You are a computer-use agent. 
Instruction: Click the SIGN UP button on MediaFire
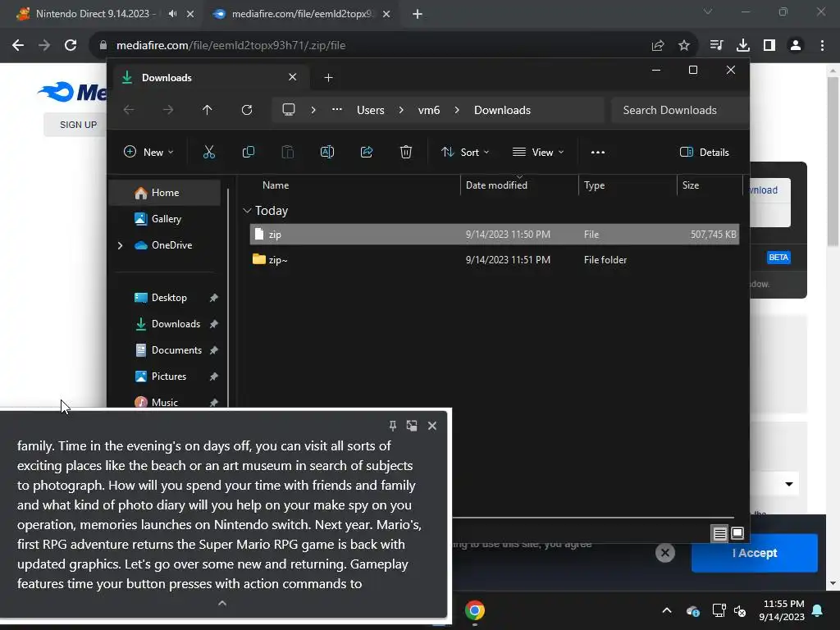(x=78, y=125)
